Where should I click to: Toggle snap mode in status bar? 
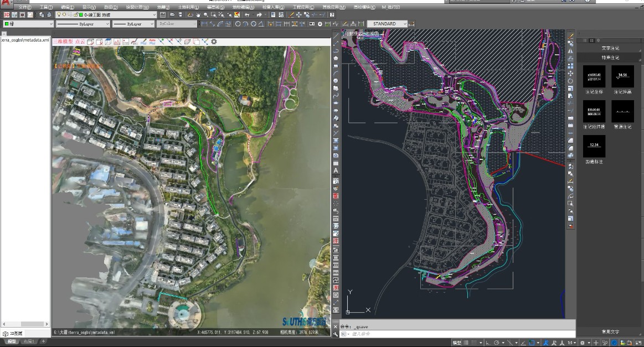pyautogui.click(x=474, y=343)
